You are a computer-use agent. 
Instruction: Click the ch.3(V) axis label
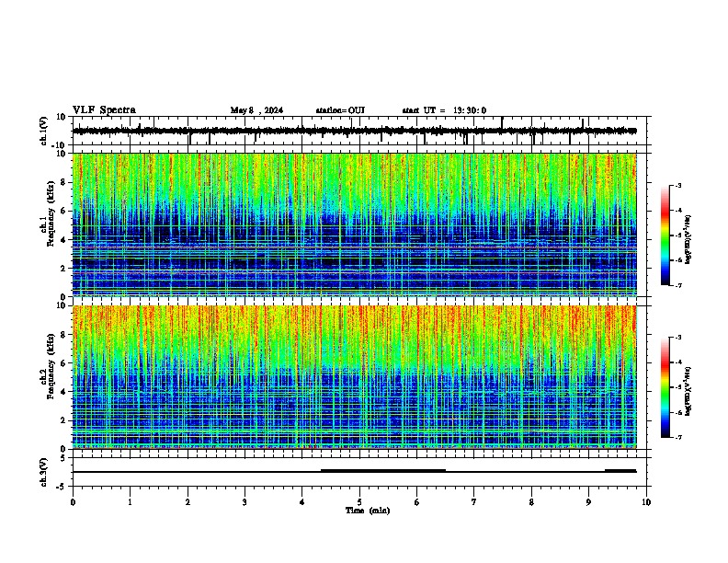coord(44,472)
